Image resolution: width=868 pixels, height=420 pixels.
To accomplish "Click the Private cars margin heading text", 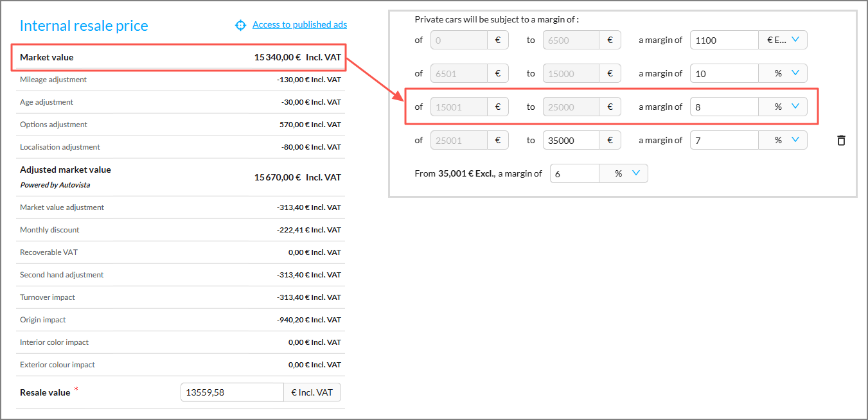I will click(497, 19).
